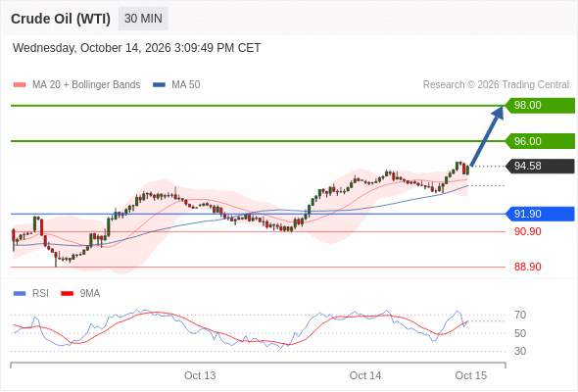This screenshot has height=392, width=578.
Task: Click the RSI 50 level label
Action: [520, 333]
